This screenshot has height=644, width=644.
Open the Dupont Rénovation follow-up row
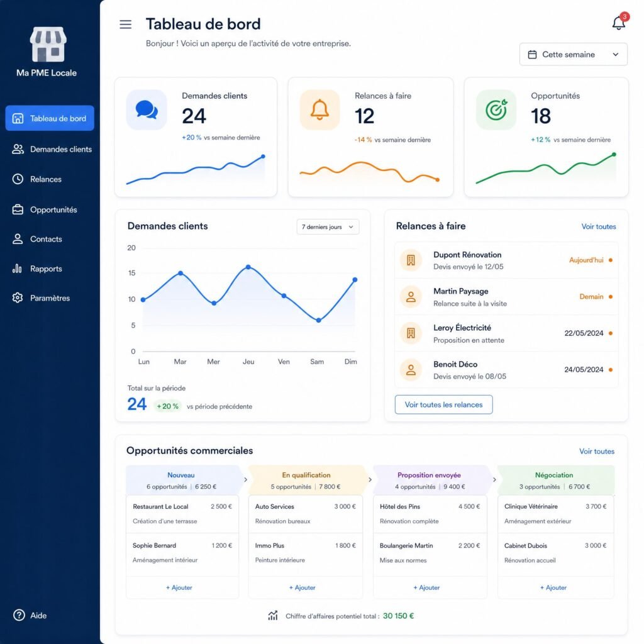pyautogui.click(x=506, y=260)
